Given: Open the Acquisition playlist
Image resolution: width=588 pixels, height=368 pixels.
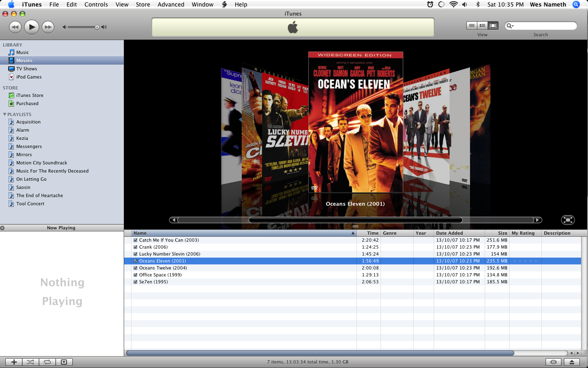Looking at the screenshot, I should (x=62, y=122).
